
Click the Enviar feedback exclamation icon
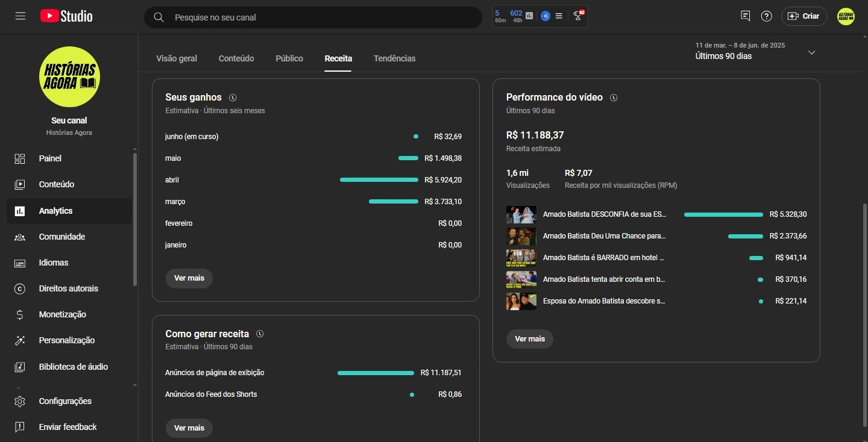(20, 427)
